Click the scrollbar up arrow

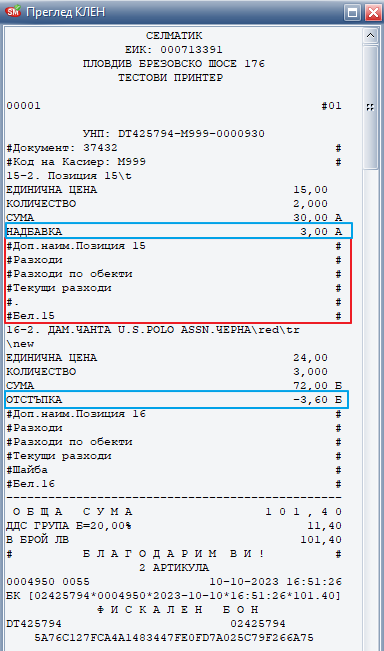coord(370,36)
